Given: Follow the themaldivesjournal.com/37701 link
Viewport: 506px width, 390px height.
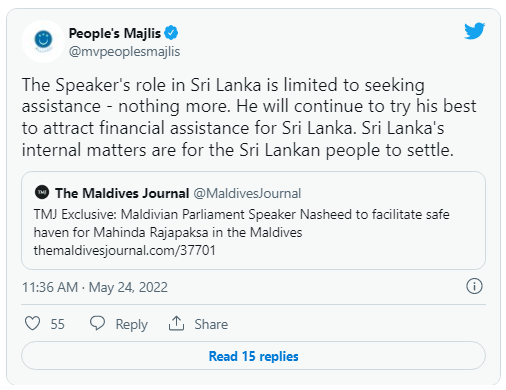Looking at the screenshot, I should (x=125, y=250).
